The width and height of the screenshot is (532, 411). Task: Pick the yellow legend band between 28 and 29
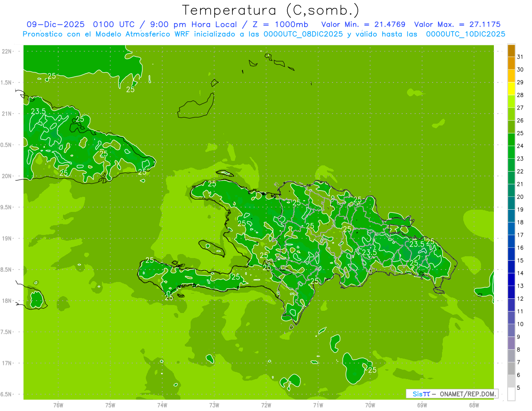click(x=511, y=89)
